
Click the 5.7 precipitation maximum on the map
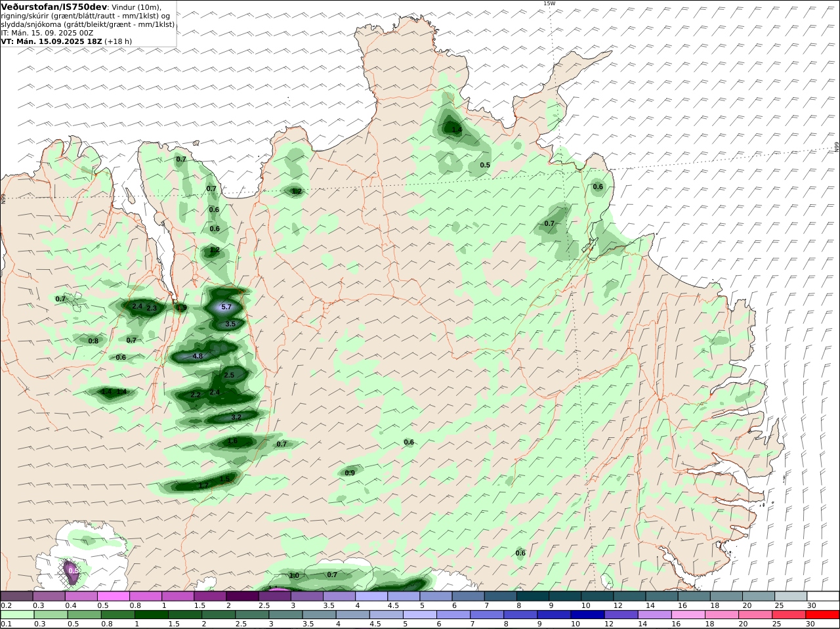coord(226,307)
